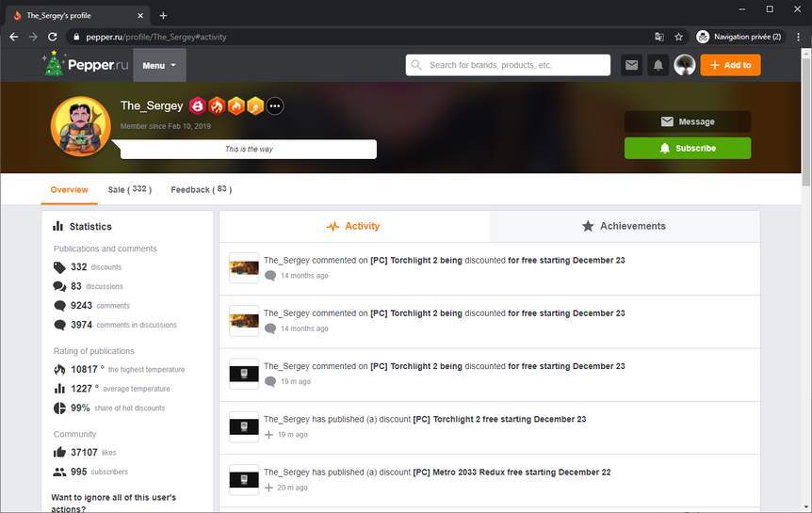Screen dimensions: 812x513
Task: Click the pepper.ru address bar URL
Action: pos(155,38)
